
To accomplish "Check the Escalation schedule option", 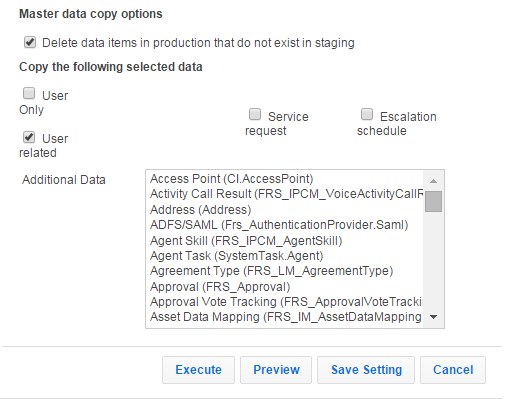I will tap(367, 114).
